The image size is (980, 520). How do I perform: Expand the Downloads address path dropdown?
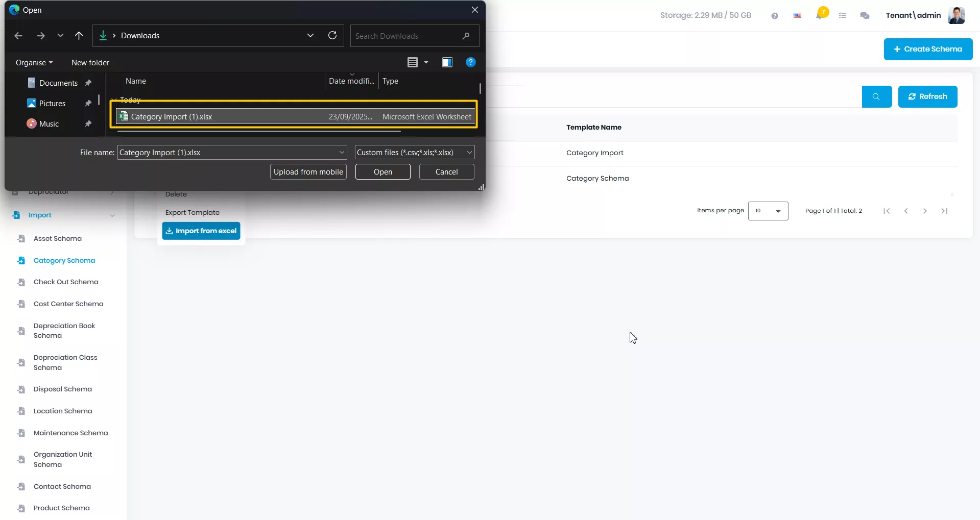tap(310, 35)
